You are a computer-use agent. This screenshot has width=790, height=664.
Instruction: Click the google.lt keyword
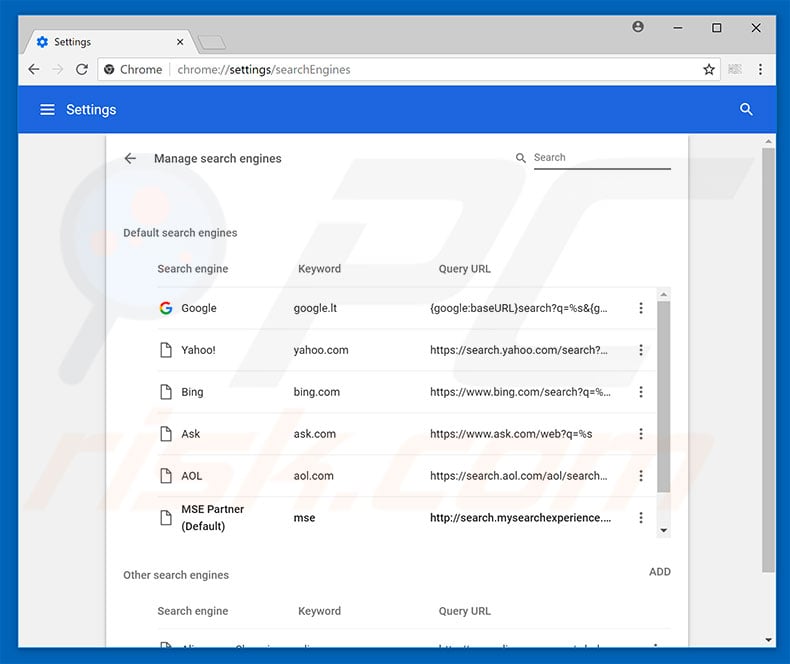[x=315, y=308]
